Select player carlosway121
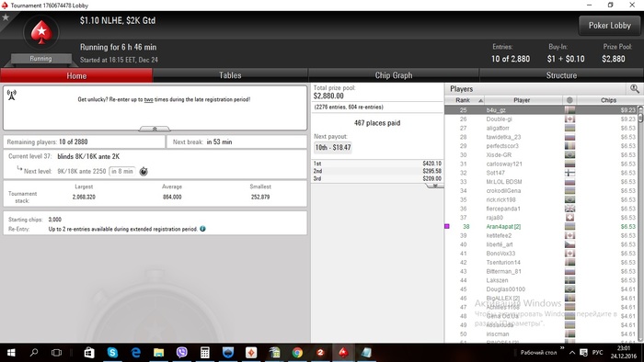 click(541, 164)
